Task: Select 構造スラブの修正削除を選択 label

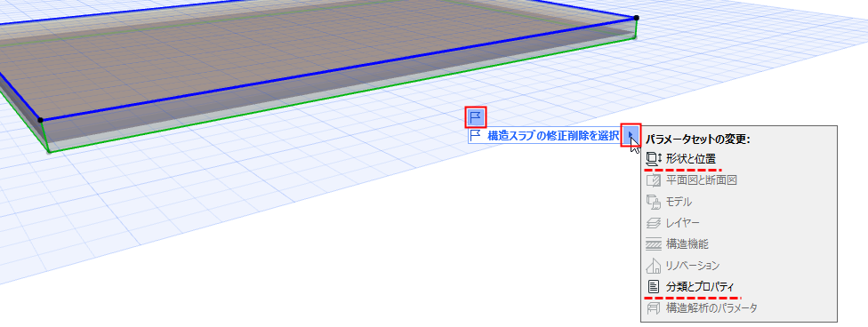Action: 553,135
